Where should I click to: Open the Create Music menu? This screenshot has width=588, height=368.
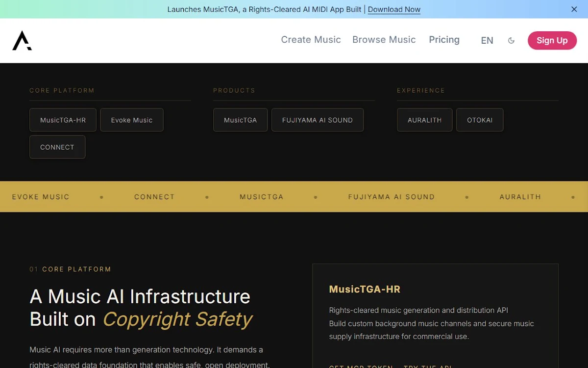[311, 40]
